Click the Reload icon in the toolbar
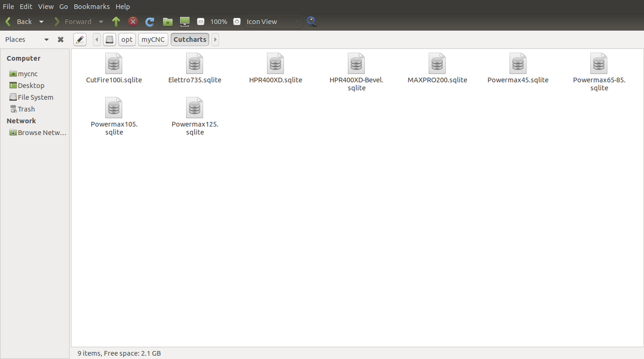Image resolution: width=644 pixels, height=359 pixels. 149,22
